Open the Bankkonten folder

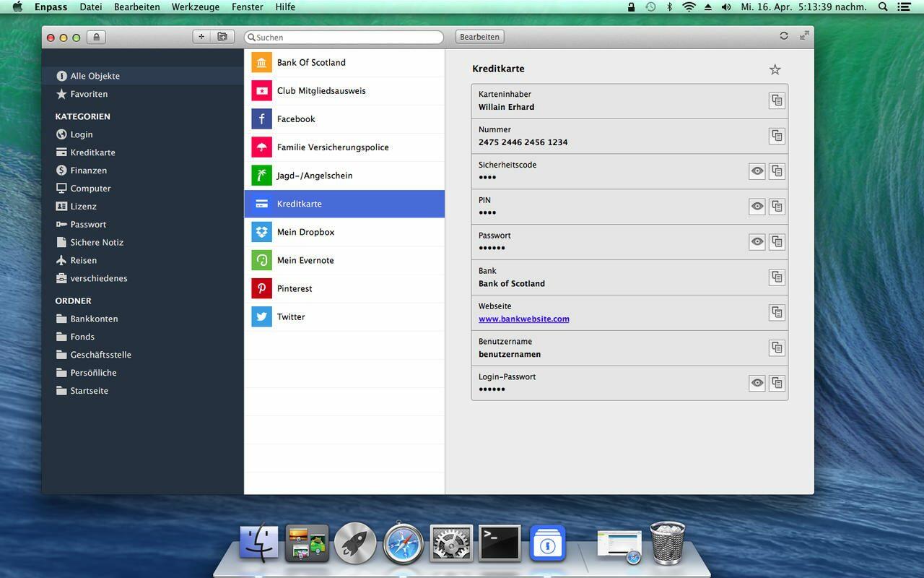[x=143, y=319]
